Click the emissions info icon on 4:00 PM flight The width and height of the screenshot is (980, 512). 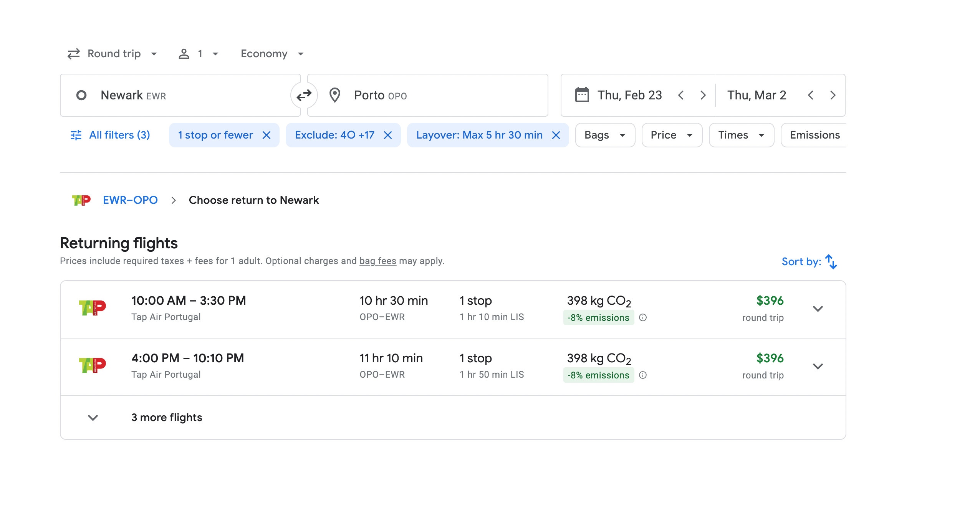[643, 375]
